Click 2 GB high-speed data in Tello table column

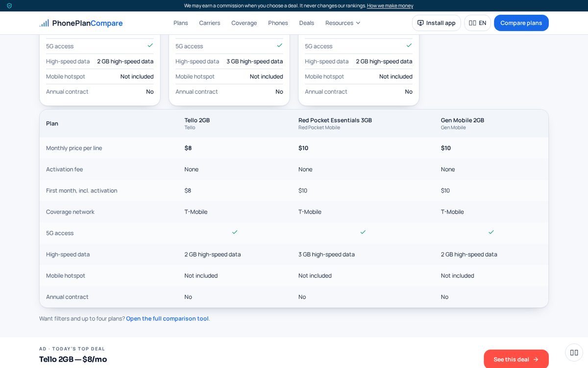(x=213, y=254)
